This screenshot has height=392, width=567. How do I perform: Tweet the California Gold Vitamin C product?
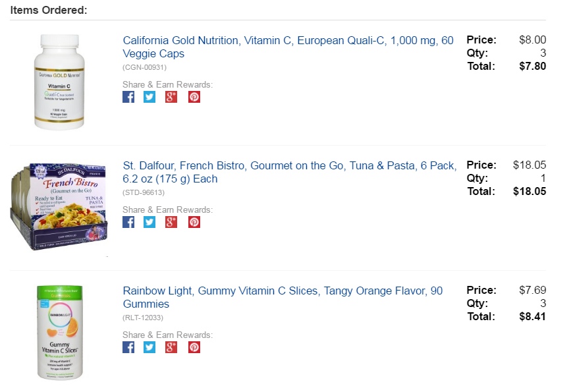[149, 97]
